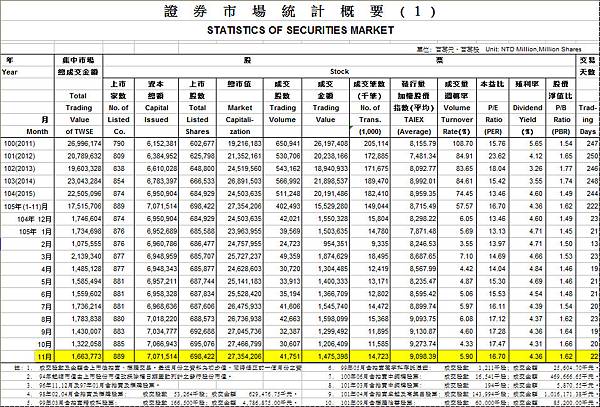Select the "Market Capitalization" column header
600x407 pixels.
[x=240, y=119]
